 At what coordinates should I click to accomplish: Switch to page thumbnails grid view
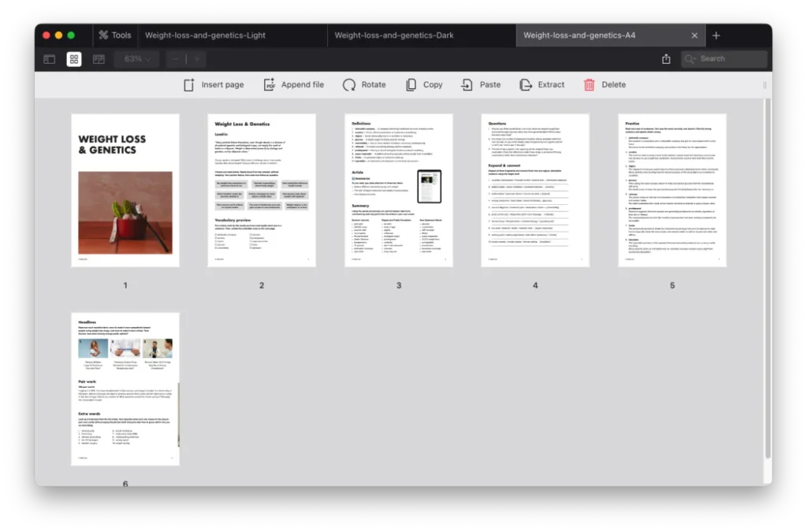point(73,58)
